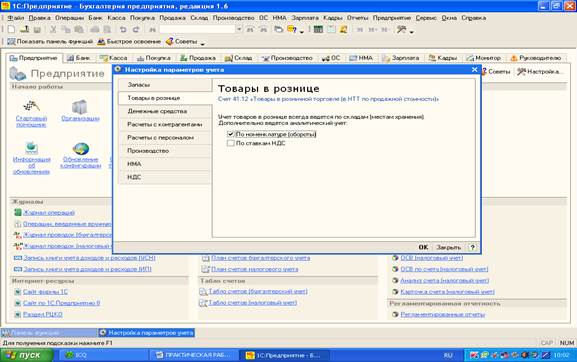Open the Отчеты menu
This screenshot has height=362, width=577.
[x=357, y=18]
